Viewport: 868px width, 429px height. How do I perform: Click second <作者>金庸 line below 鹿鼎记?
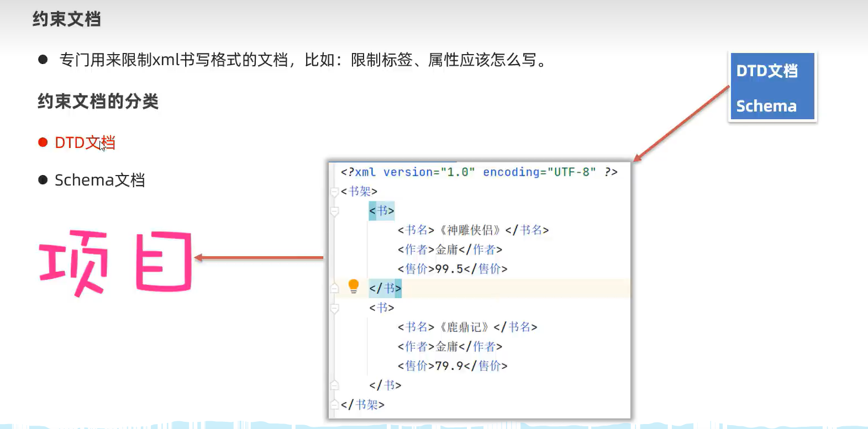tap(450, 347)
